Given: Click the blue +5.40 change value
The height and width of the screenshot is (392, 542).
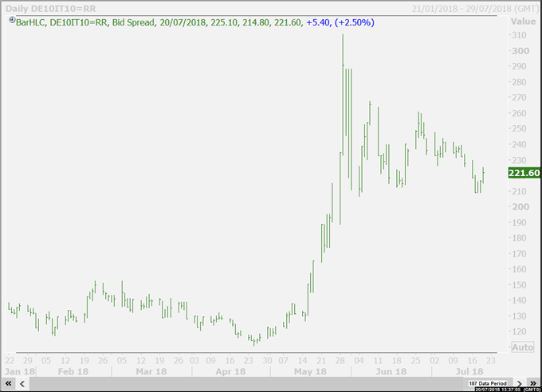Looking at the screenshot, I should pyautogui.click(x=318, y=23).
